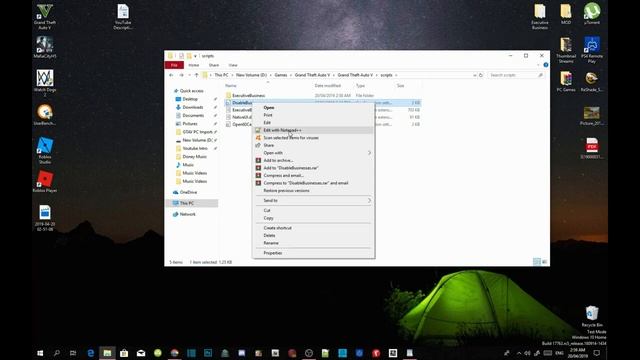
Task: Expand the Explorer ribbon with the chevron
Action: pyautogui.click(x=538, y=65)
